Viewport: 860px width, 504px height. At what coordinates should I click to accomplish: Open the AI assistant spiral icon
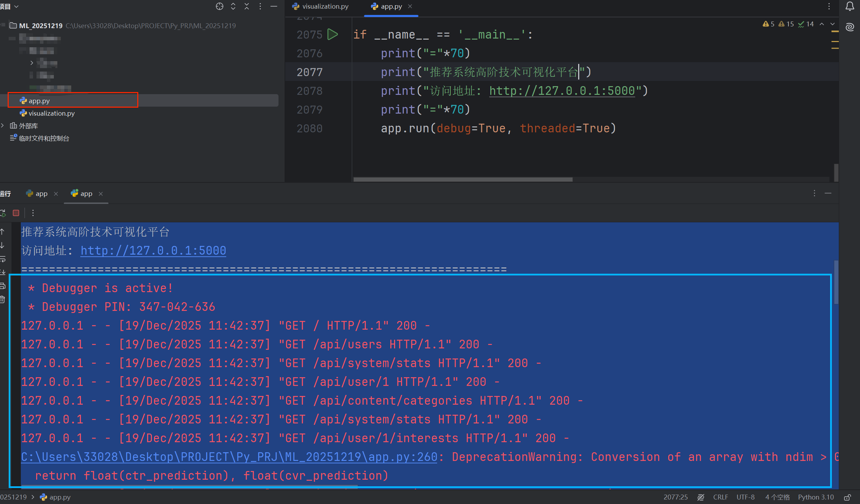point(850,27)
